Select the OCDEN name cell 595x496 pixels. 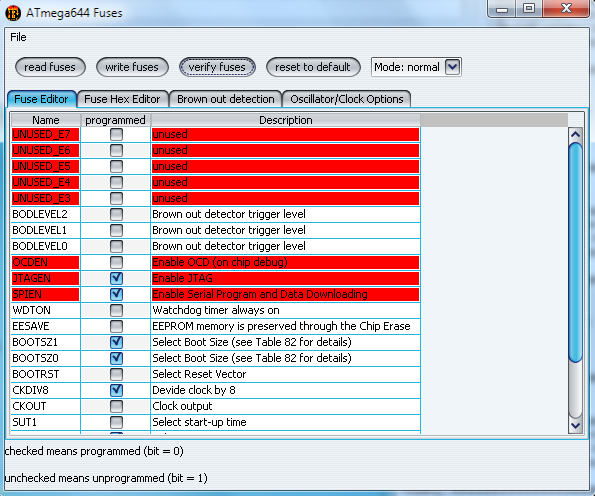(x=46, y=262)
